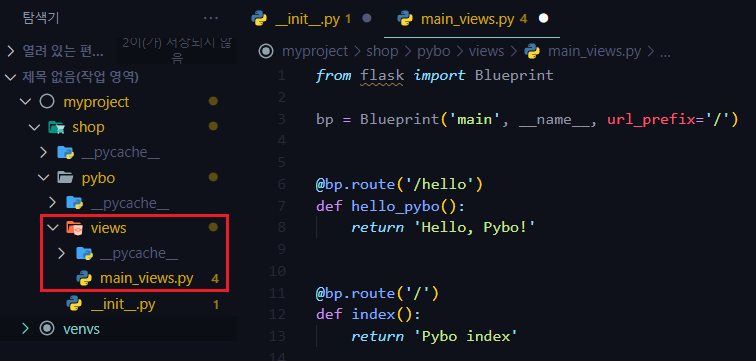756x361 pixels.
Task: Click the Python icon on main_views.py tab
Action: (x=405, y=19)
